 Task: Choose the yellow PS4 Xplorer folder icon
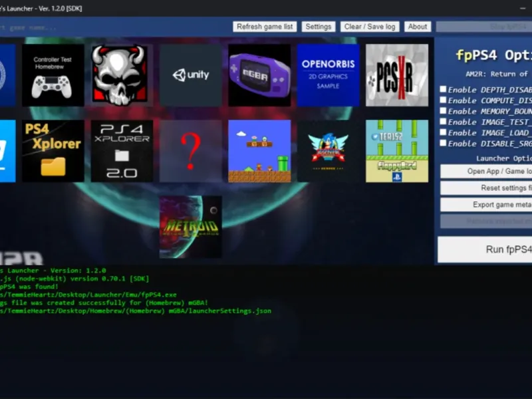coord(53,151)
